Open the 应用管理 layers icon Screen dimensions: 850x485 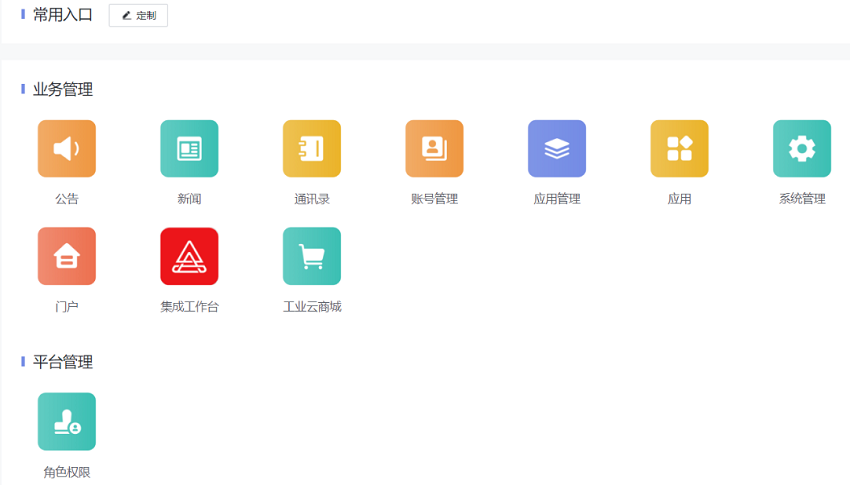tap(557, 148)
